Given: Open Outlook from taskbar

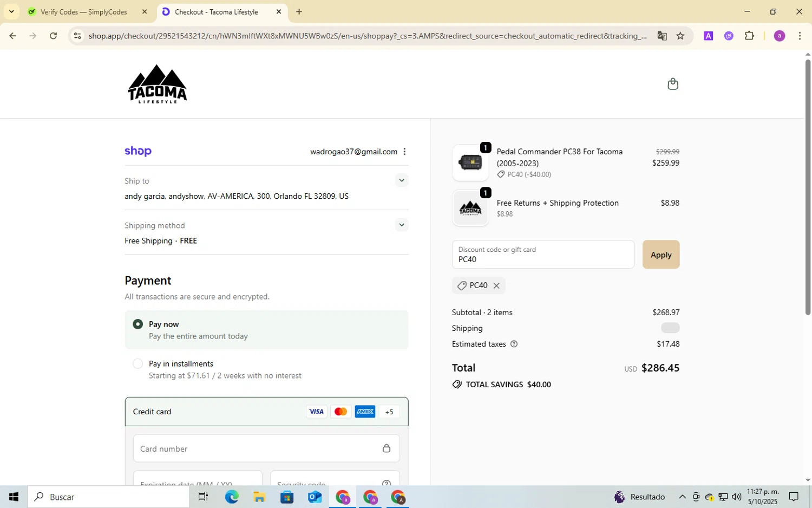Looking at the screenshot, I should click(x=315, y=497).
